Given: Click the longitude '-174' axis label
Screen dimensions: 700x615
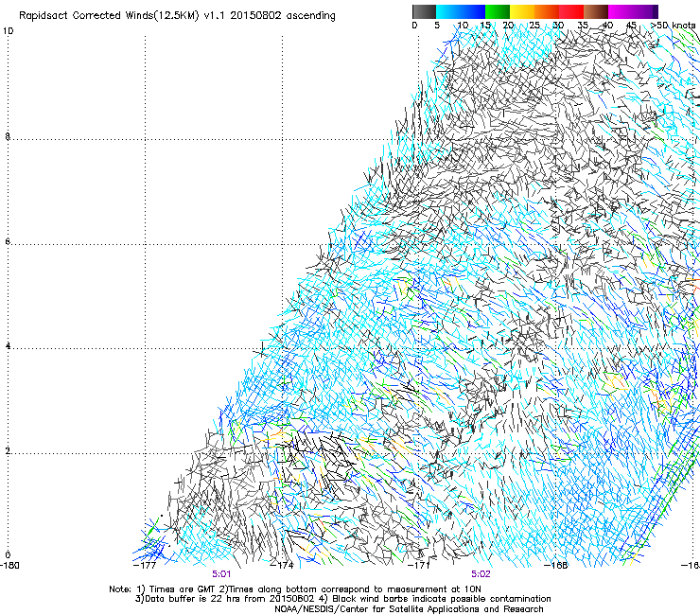Looking at the screenshot, I should tap(282, 566).
